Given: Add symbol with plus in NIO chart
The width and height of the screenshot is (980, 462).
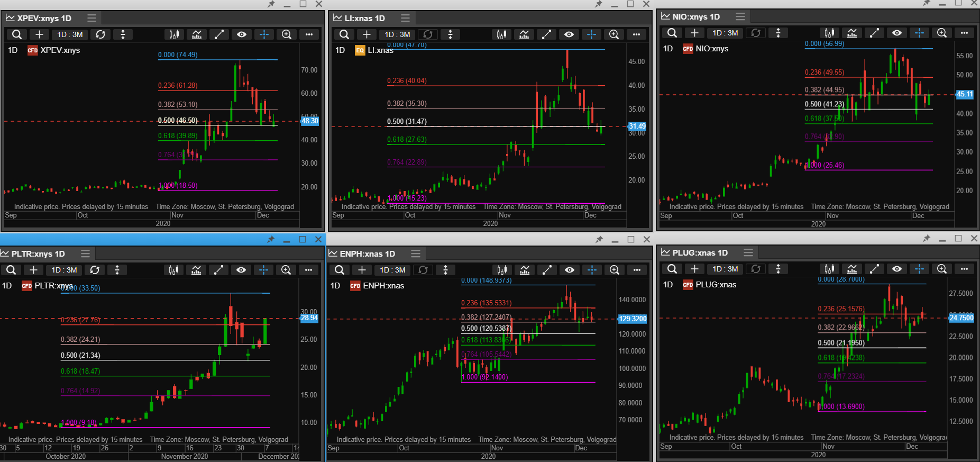Looking at the screenshot, I should [694, 33].
